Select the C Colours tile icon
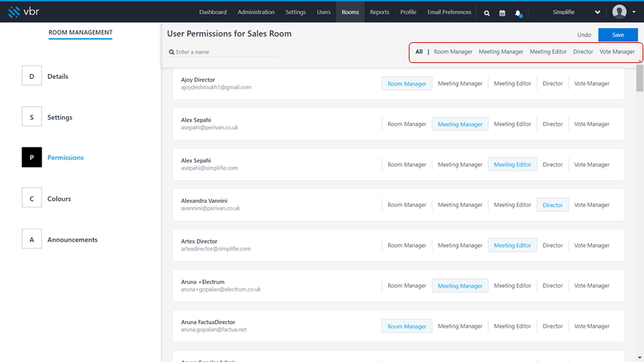The height and width of the screenshot is (362, 644). coord(32,198)
